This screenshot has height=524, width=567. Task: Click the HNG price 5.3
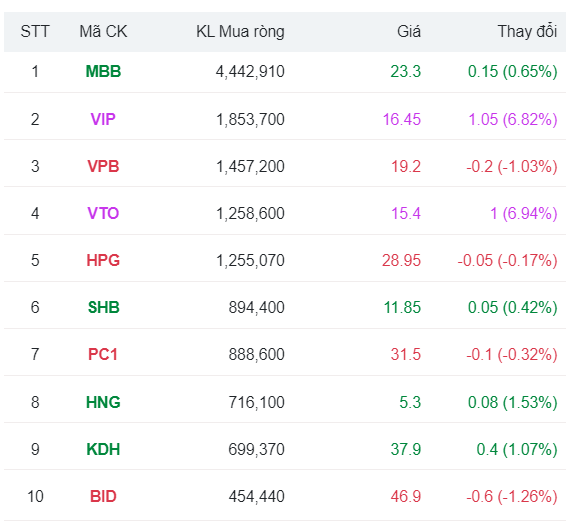tap(410, 402)
